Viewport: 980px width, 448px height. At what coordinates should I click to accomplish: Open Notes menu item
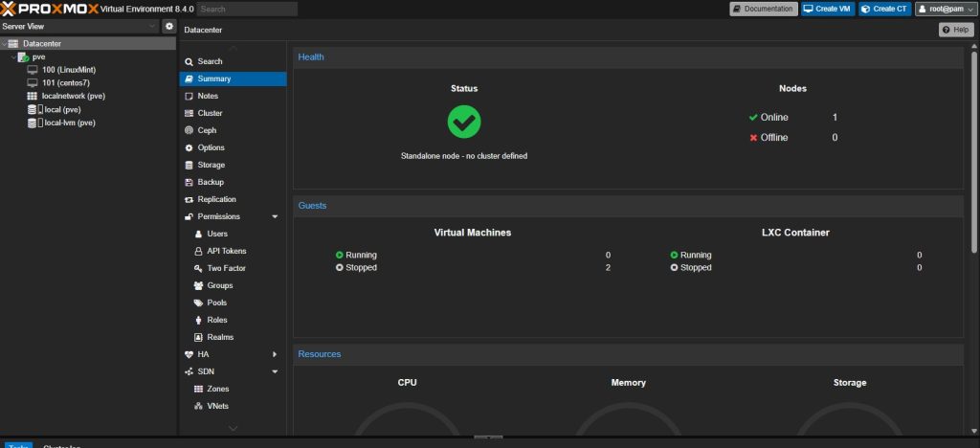[x=233, y=96]
